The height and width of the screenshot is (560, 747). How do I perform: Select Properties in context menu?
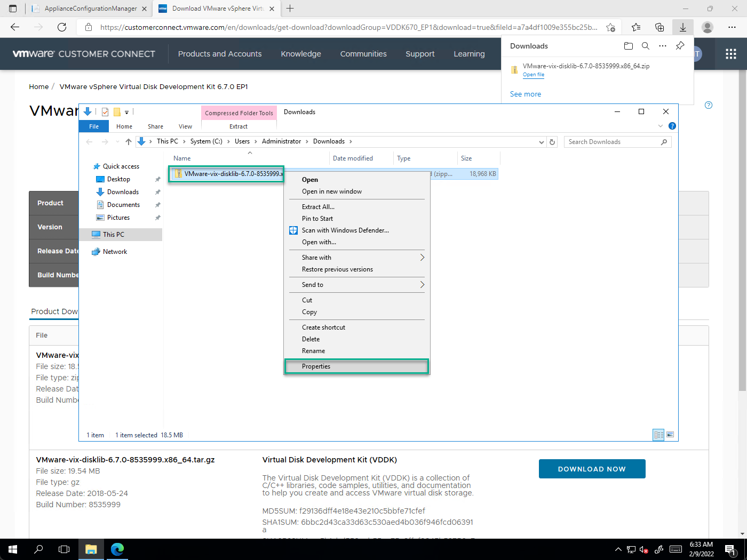point(356,366)
